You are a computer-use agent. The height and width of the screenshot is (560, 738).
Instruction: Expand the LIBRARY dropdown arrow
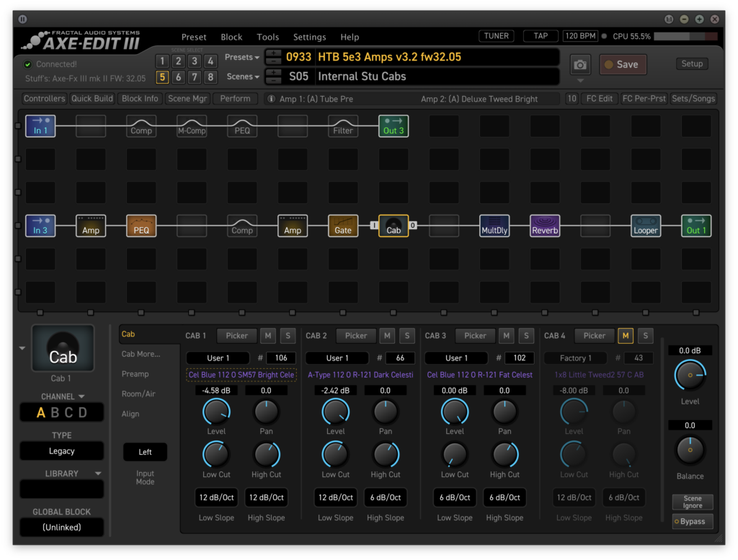(x=98, y=474)
